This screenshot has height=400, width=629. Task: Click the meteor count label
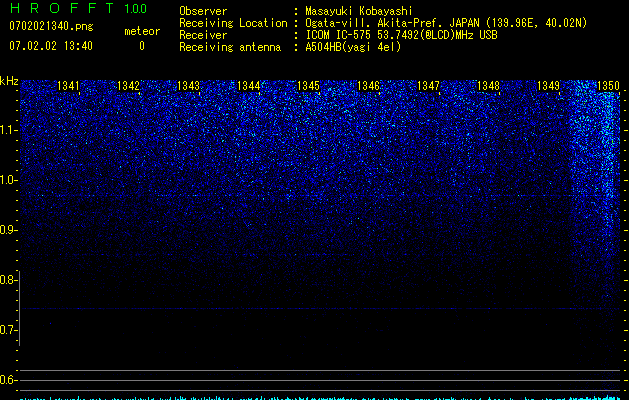[x=142, y=31]
